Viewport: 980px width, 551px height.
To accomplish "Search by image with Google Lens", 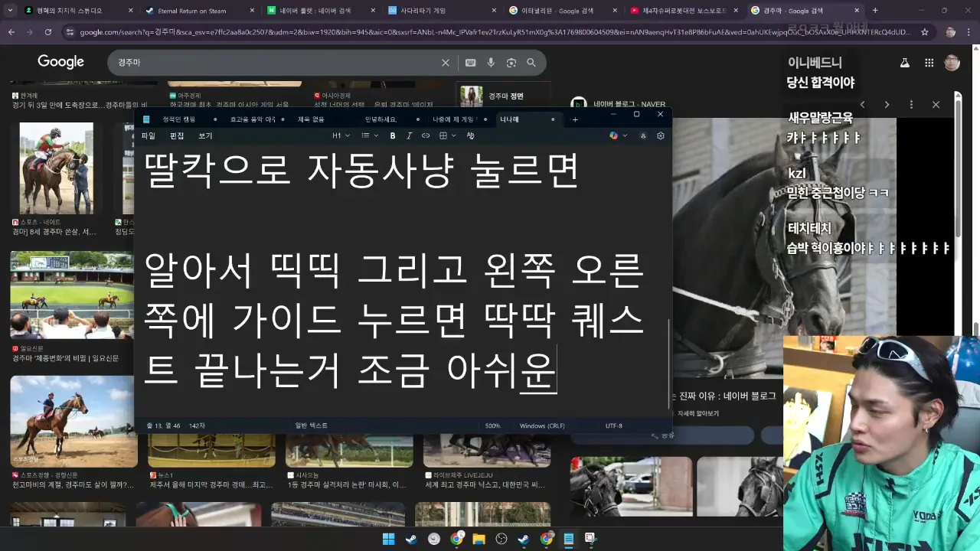I will coord(511,63).
